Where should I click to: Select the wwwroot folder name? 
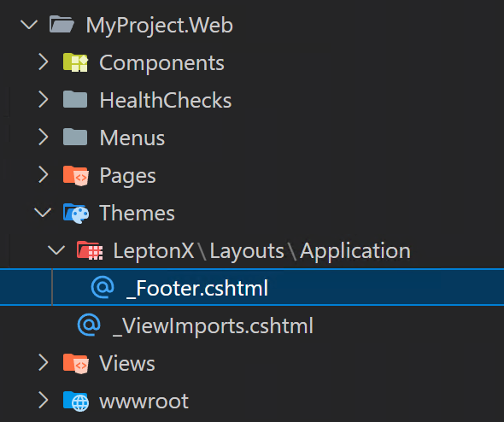click(x=144, y=401)
